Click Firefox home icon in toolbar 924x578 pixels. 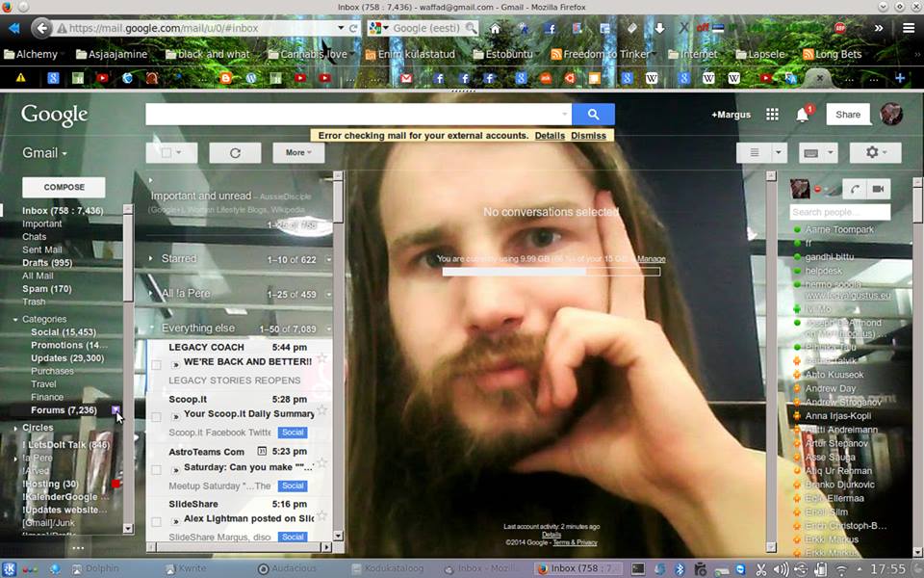coord(495,28)
